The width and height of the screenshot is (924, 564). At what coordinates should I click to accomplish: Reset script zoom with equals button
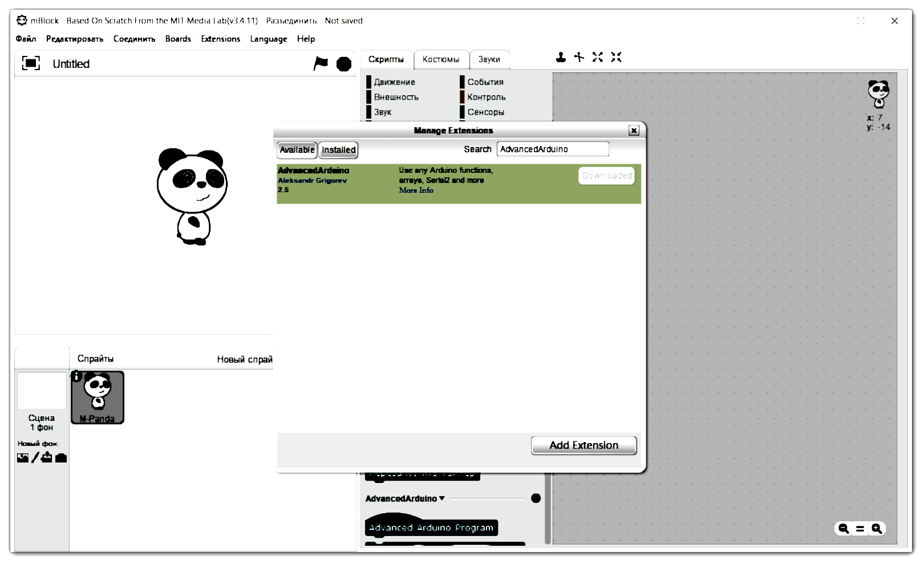pyautogui.click(x=860, y=529)
